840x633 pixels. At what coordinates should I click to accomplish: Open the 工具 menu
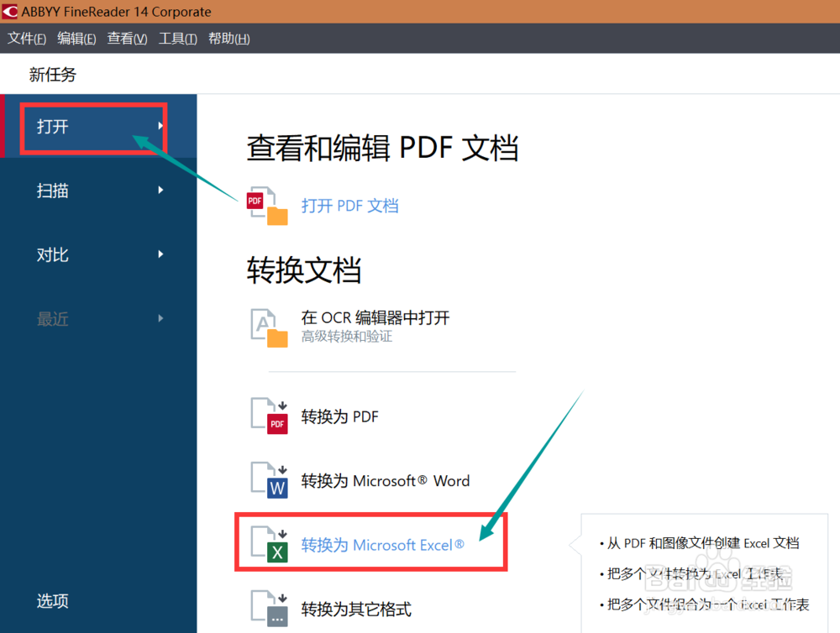click(x=177, y=38)
